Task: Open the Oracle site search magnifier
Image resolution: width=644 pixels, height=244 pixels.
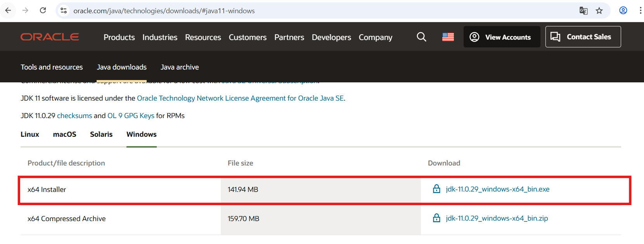Action: (421, 37)
